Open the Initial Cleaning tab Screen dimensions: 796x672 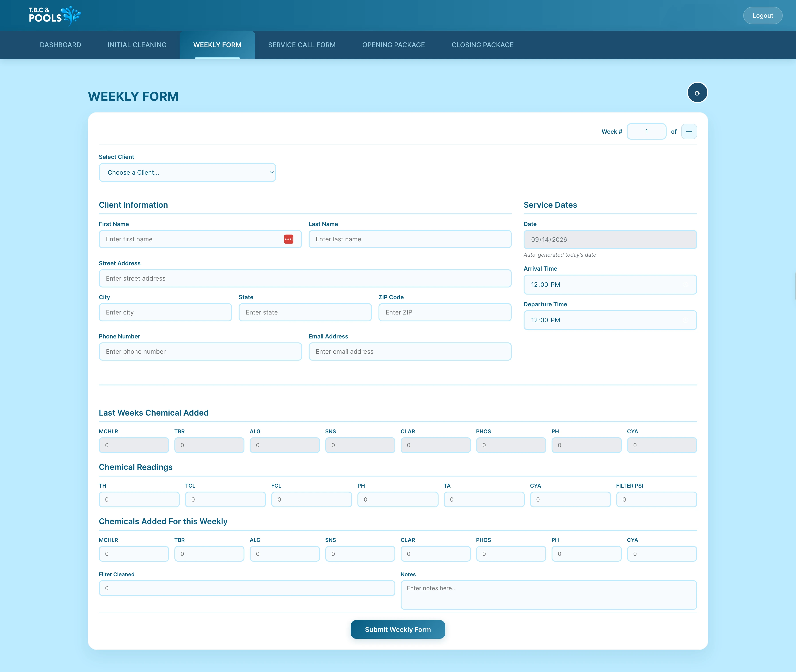point(137,45)
